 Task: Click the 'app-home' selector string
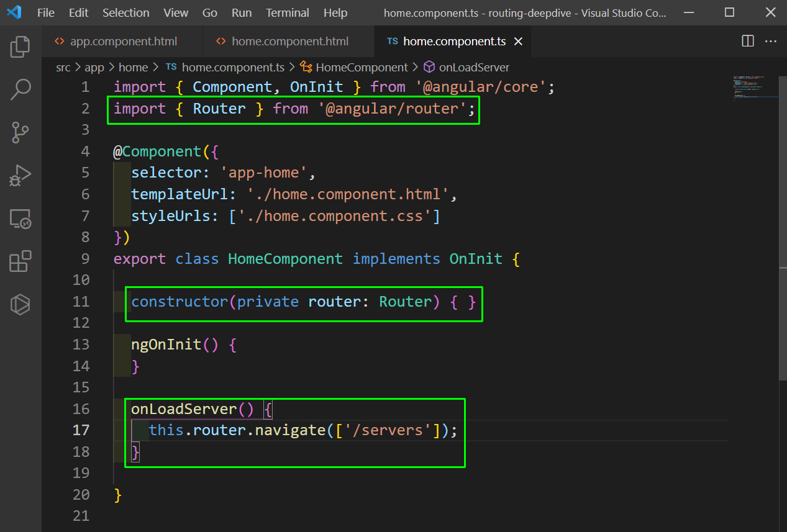264,173
